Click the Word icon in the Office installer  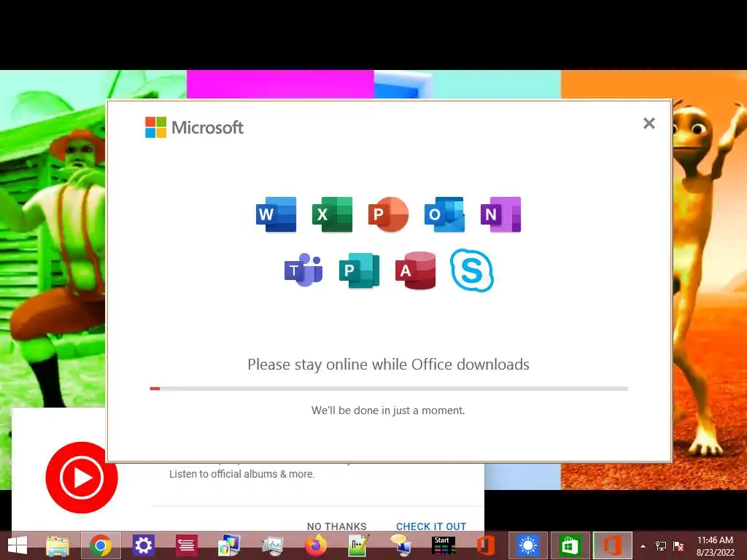(x=276, y=214)
